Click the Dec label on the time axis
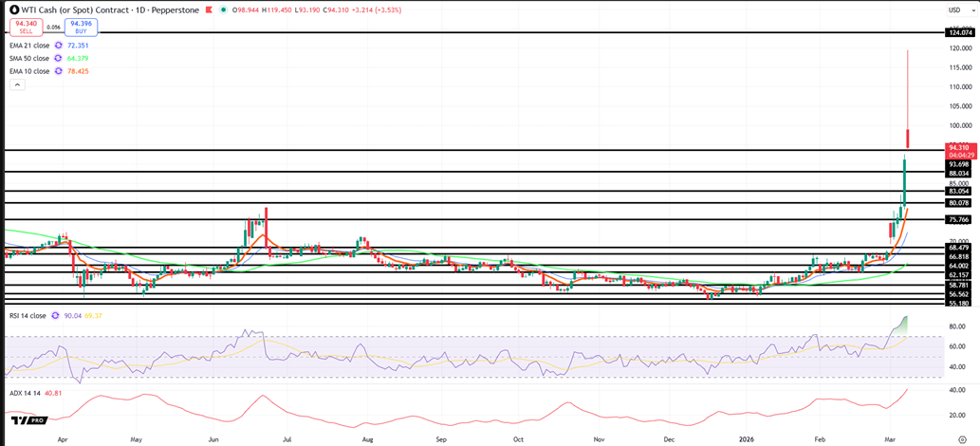980x446 pixels. pos(671,439)
